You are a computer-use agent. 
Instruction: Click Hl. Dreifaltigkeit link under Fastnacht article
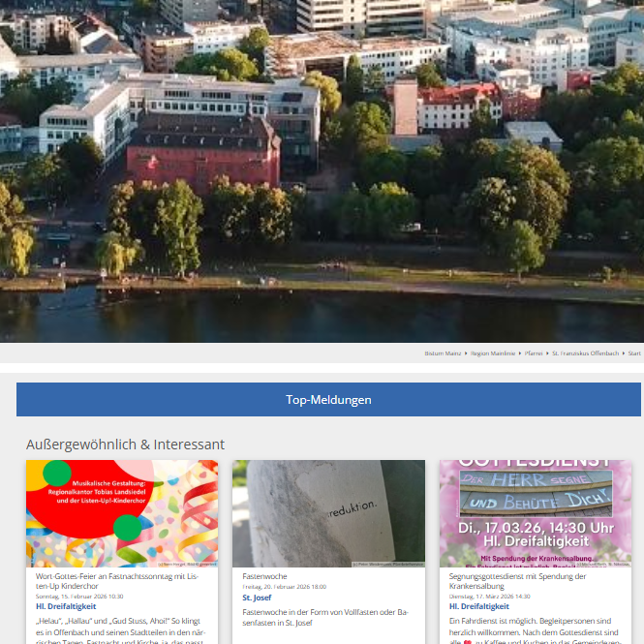pyautogui.click(x=67, y=606)
